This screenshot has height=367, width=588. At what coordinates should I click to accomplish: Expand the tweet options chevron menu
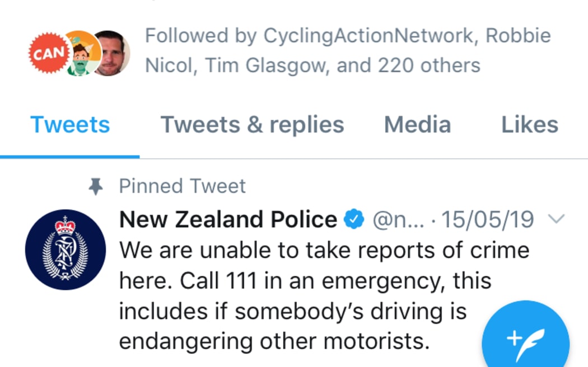[x=556, y=220]
